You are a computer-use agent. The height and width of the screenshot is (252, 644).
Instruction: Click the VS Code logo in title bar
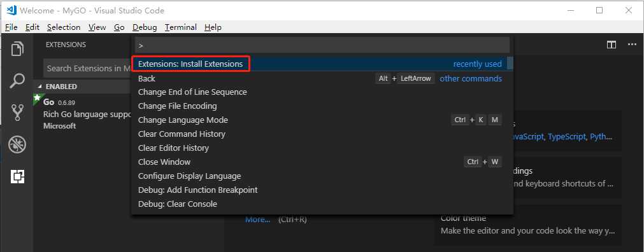coord(11,10)
